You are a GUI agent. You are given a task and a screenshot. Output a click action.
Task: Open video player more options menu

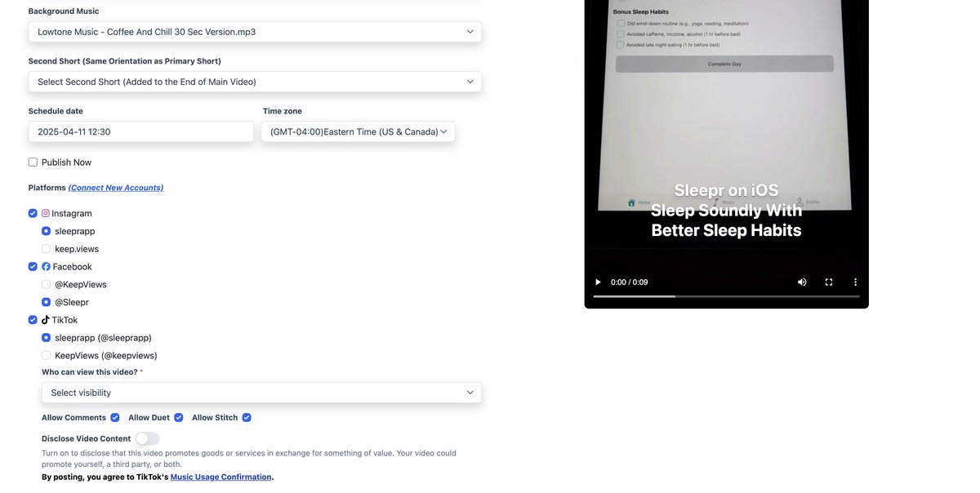point(855,282)
